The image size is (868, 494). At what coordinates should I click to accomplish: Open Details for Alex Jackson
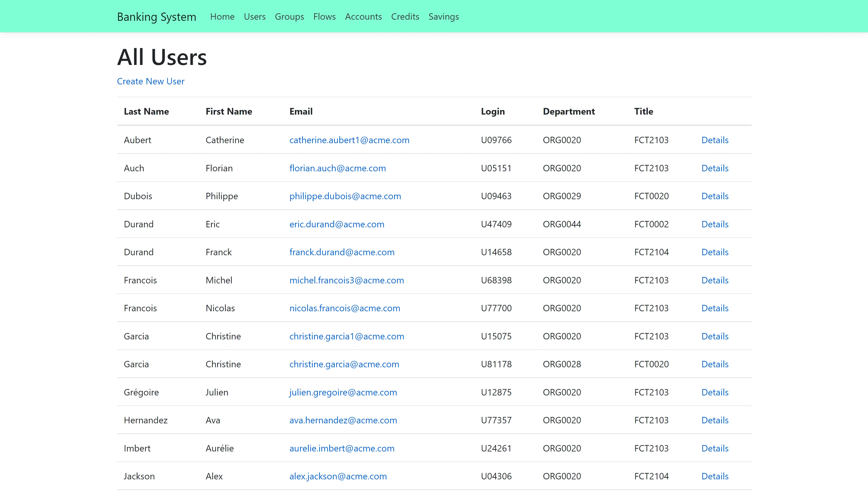point(715,476)
